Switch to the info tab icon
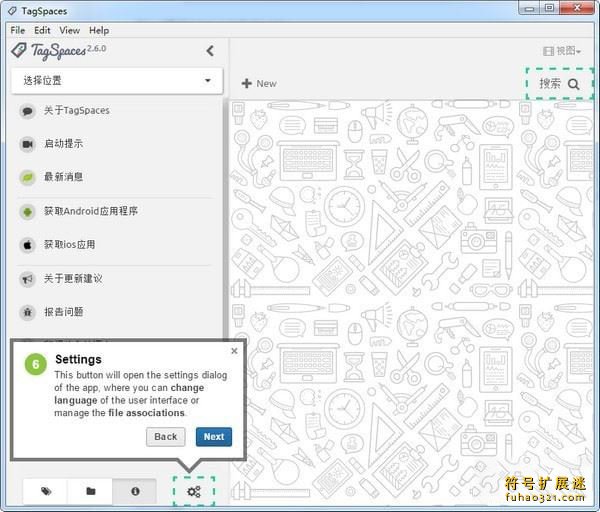 135,491
